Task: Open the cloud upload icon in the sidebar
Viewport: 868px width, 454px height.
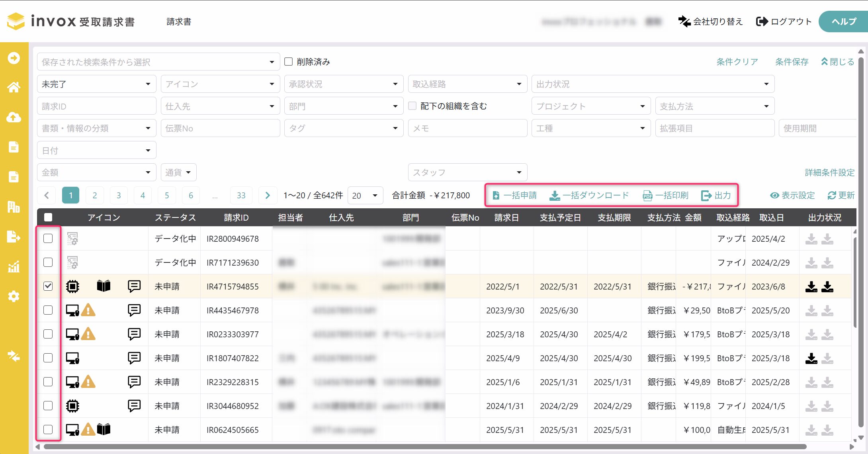Action: coord(14,117)
